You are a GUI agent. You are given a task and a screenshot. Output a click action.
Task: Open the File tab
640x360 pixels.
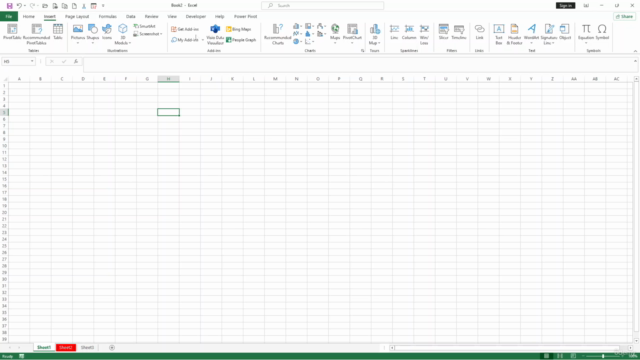tap(9, 16)
